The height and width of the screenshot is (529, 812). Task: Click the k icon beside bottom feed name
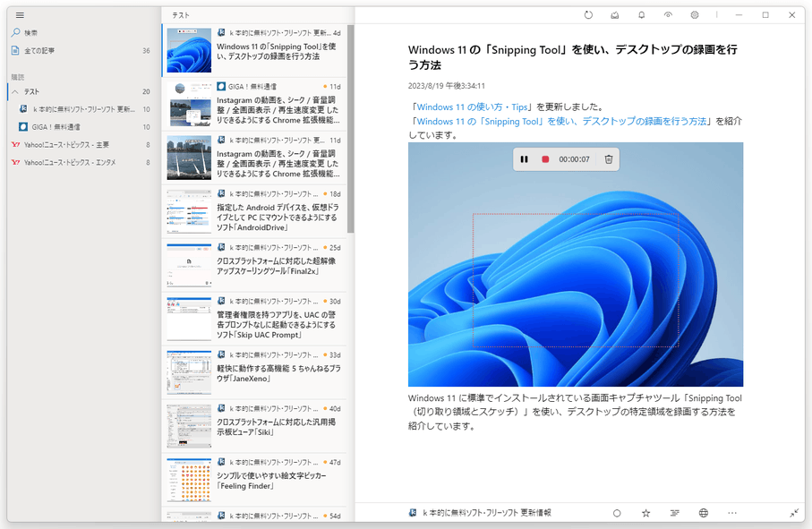click(x=413, y=513)
